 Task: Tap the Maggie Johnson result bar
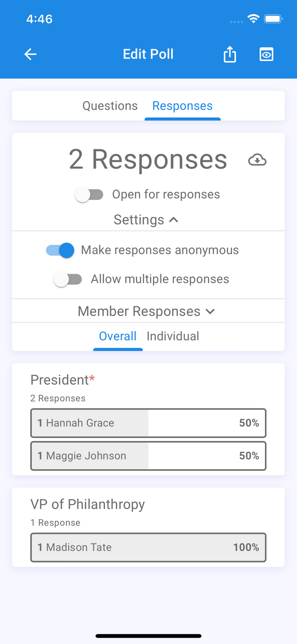[x=148, y=456]
